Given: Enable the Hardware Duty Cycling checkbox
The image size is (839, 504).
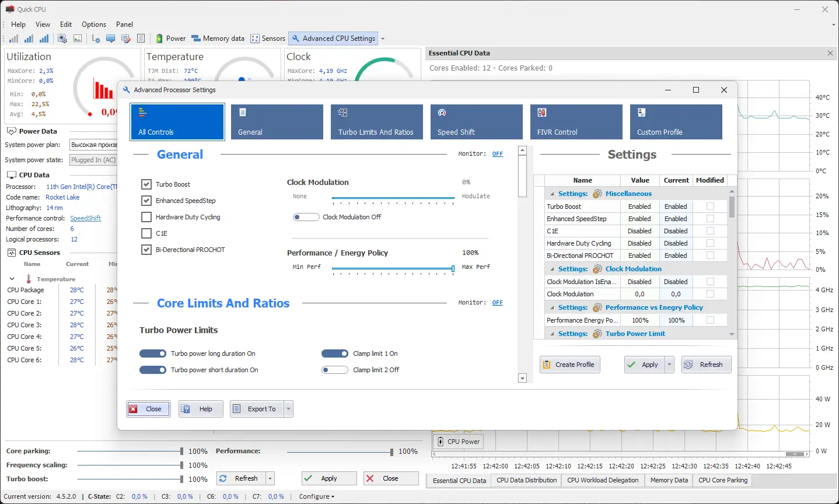Looking at the screenshot, I should pyautogui.click(x=146, y=217).
